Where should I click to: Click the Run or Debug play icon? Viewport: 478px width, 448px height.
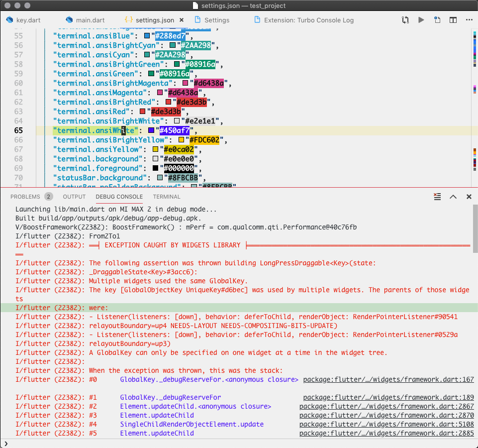point(421,20)
